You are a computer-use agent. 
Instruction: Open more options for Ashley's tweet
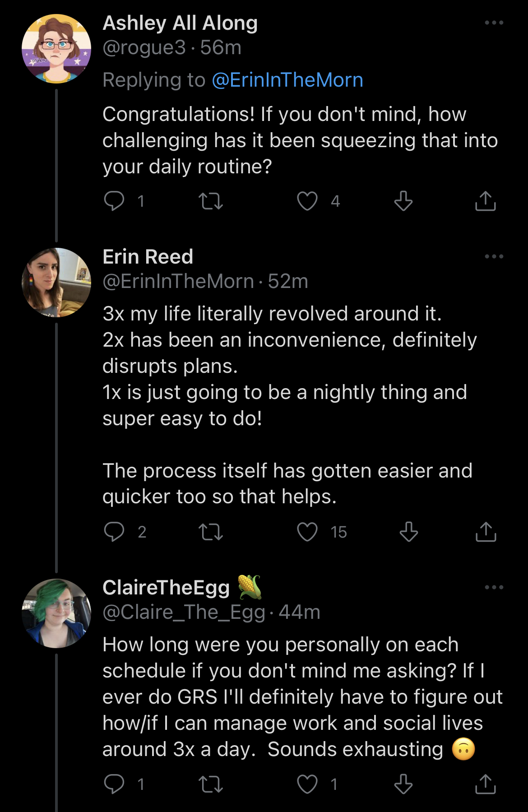[x=494, y=23]
